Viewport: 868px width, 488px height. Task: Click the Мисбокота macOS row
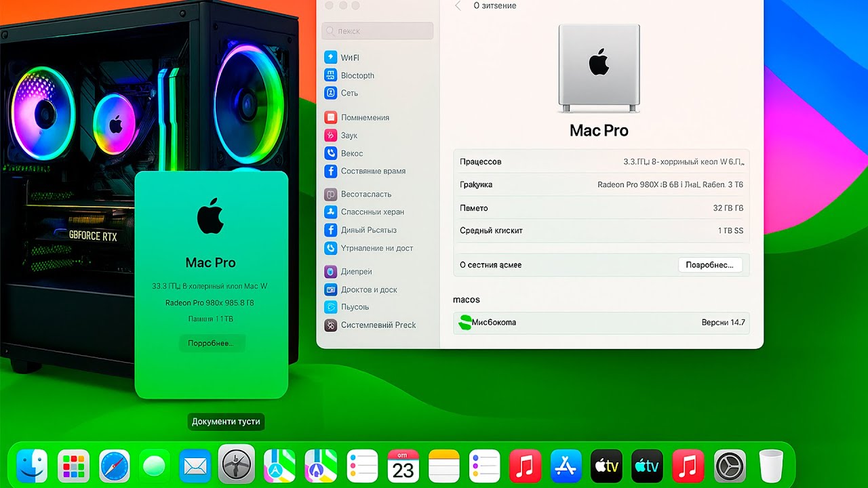(601, 323)
